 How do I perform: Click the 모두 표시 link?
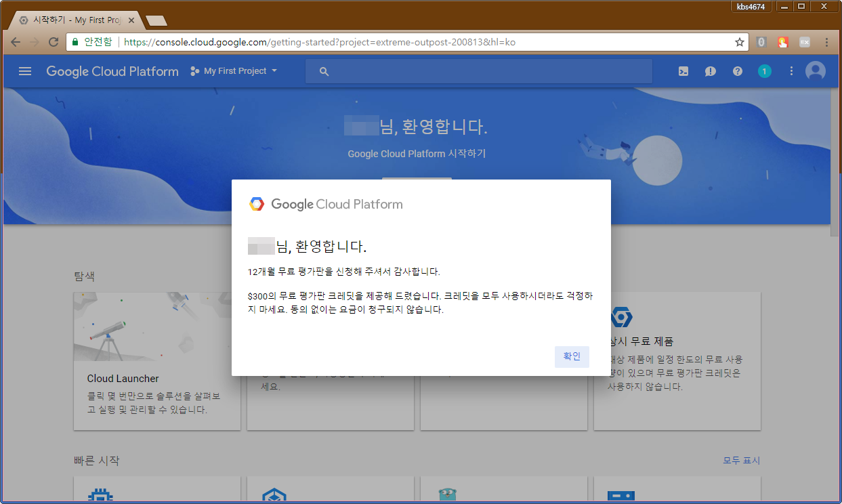(742, 461)
